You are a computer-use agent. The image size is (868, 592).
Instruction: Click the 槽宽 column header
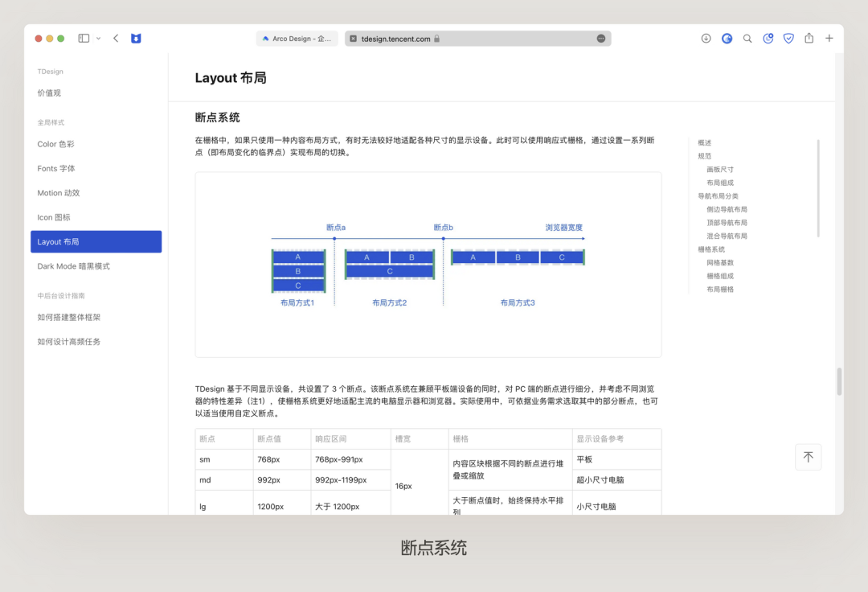419,438
